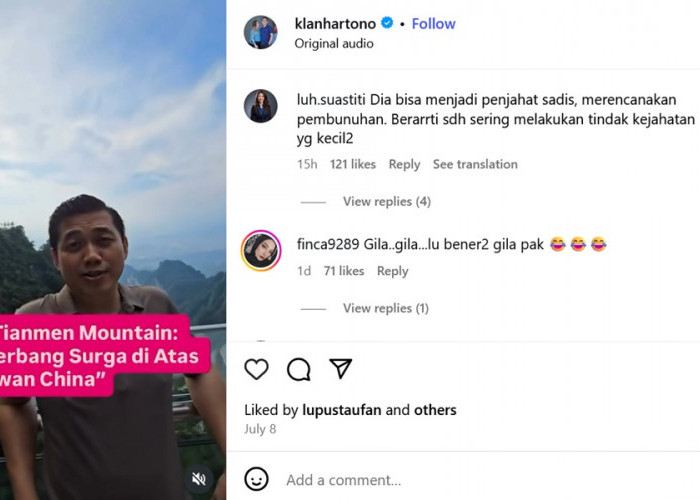Open klanhartono profile picture
The width and height of the screenshot is (700, 500).
point(261,32)
